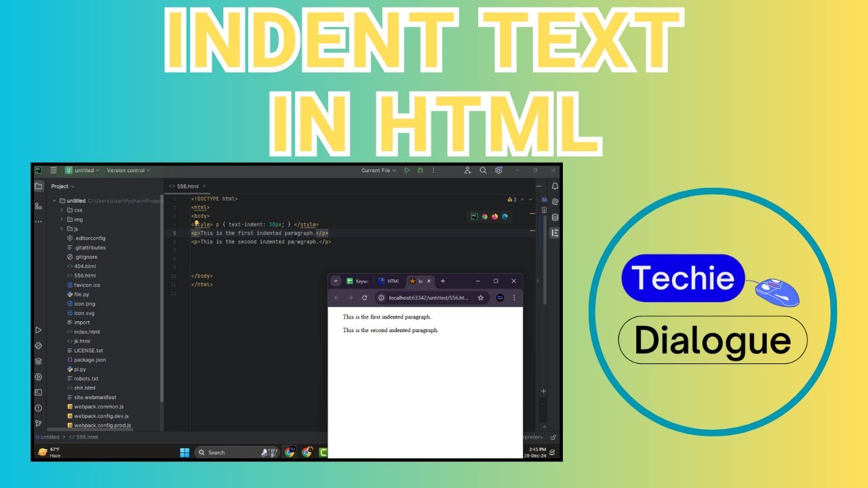Open the Run tool window icon
868x488 pixels.
tap(39, 330)
